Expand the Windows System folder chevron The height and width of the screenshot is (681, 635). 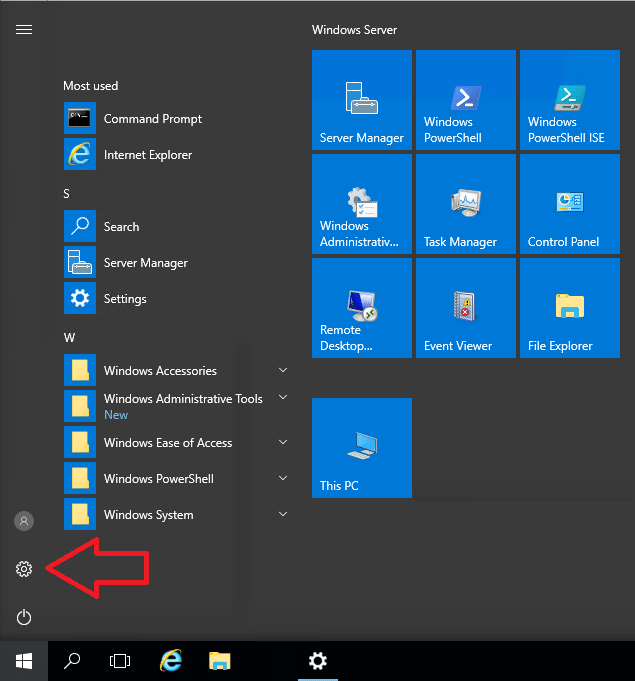pos(283,514)
